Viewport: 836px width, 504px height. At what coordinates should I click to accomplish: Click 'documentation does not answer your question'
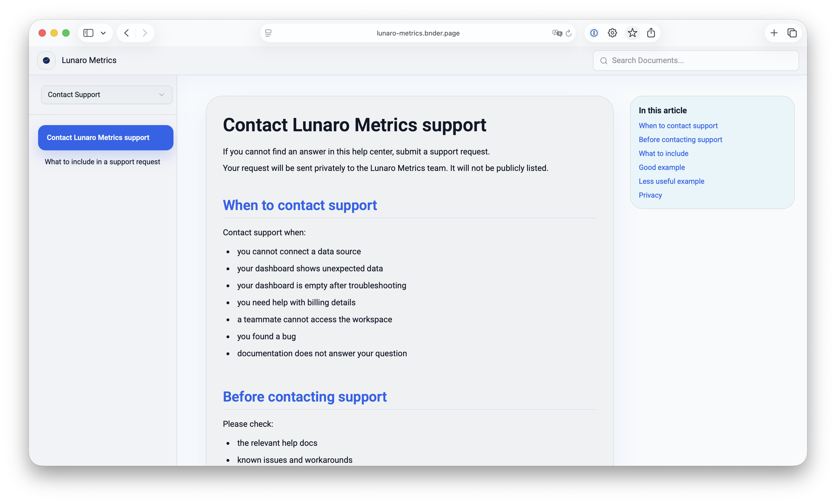[322, 354]
